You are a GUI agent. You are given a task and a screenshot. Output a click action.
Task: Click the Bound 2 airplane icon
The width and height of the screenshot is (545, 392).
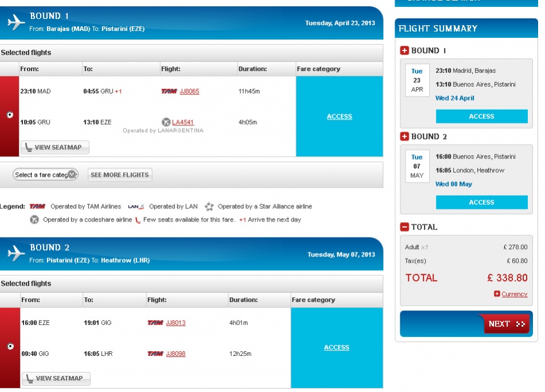click(x=16, y=253)
